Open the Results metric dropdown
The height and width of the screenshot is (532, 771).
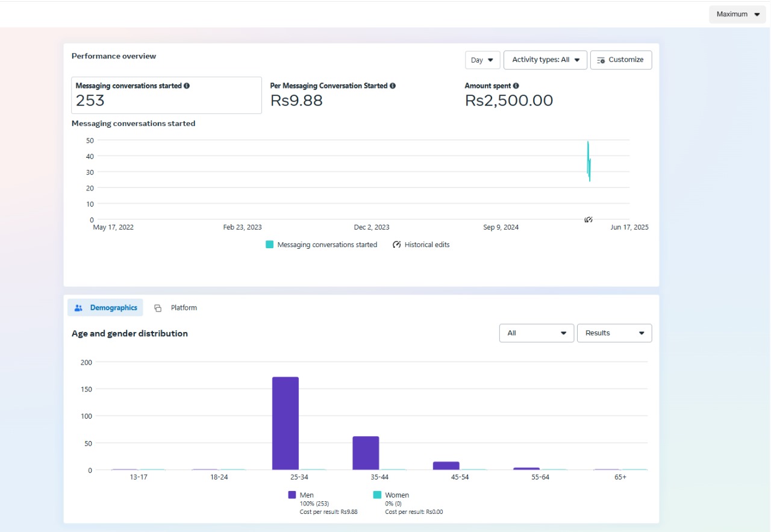(x=614, y=333)
